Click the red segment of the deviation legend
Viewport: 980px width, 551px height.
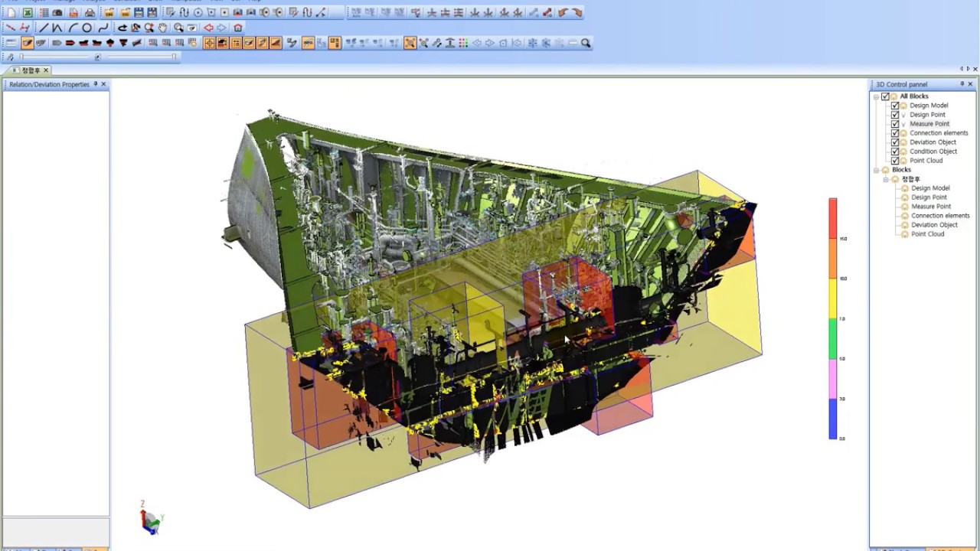coord(833,218)
